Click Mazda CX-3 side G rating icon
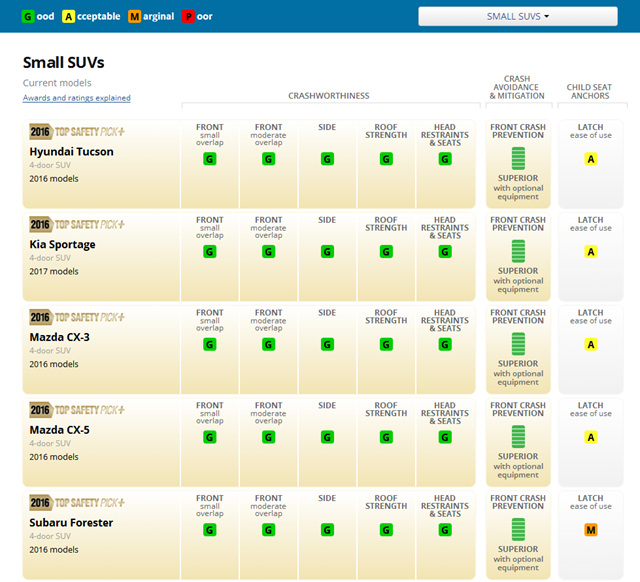This screenshot has height=582, width=640. [x=327, y=345]
